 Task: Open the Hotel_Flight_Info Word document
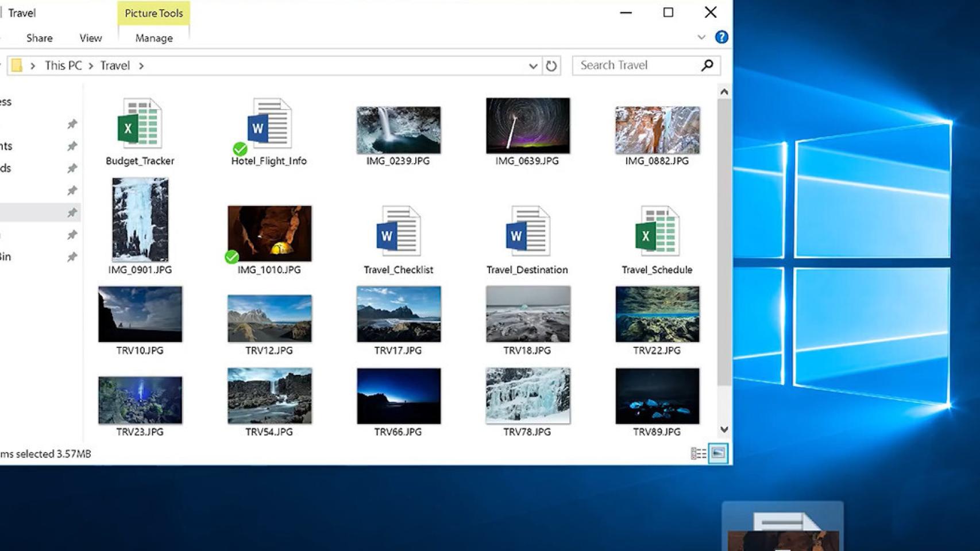coord(268,123)
